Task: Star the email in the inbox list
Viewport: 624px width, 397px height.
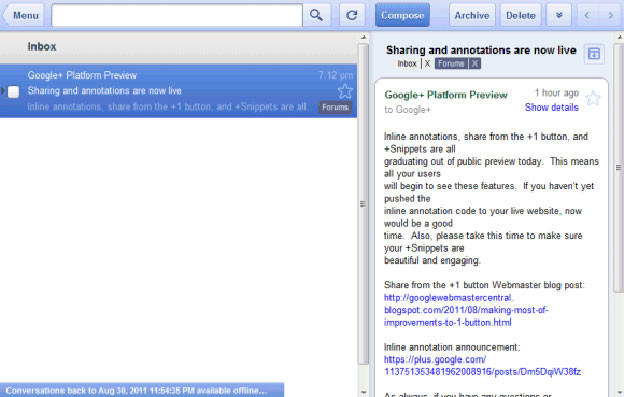Action: [345, 91]
